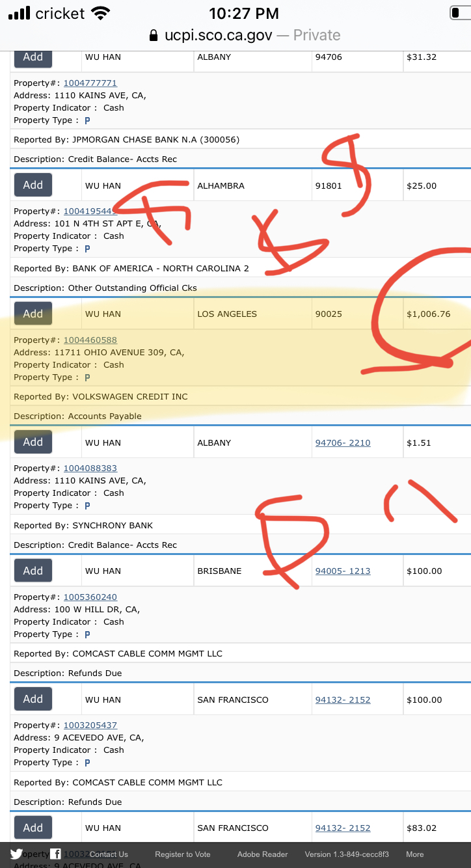471x868 pixels.
Task: Add the ALHAMBRA $25.00 property
Action: tap(33, 185)
